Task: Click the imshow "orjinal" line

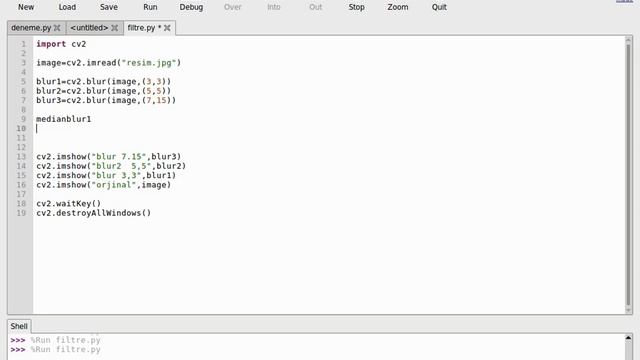Action: click(x=104, y=184)
